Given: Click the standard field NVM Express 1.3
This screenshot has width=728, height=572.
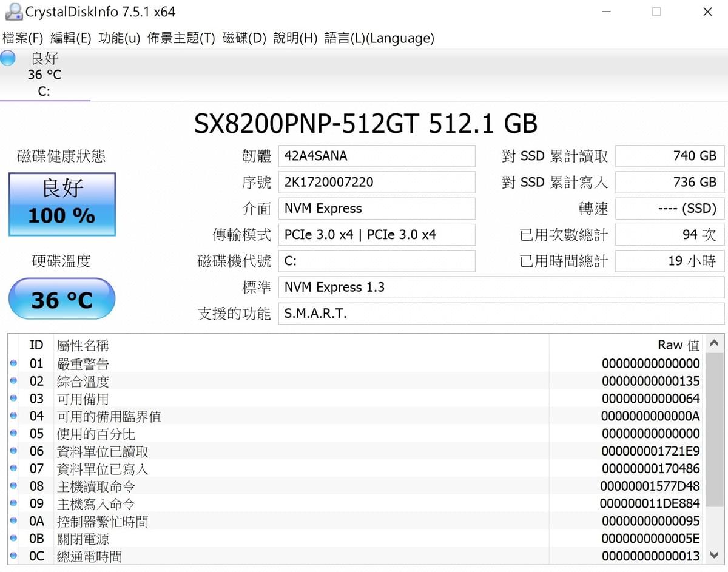Looking at the screenshot, I should pyautogui.click(x=501, y=288).
